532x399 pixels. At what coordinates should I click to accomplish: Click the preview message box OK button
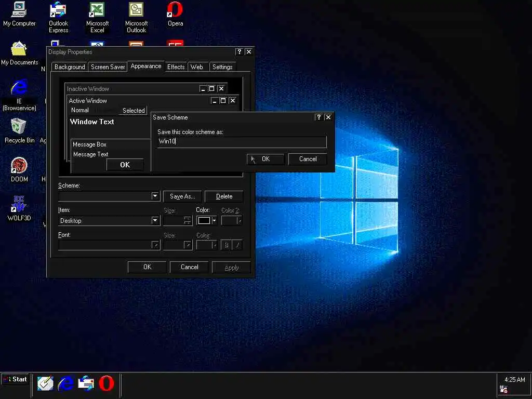point(125,165)
